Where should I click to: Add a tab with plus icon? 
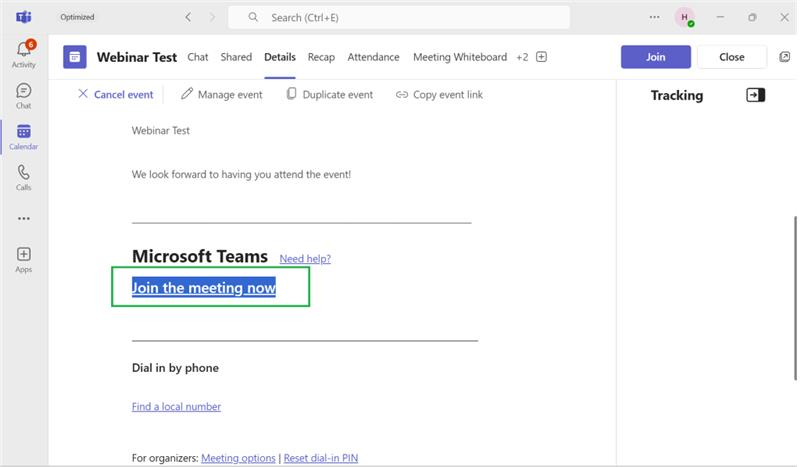click(x=541, y=57)
